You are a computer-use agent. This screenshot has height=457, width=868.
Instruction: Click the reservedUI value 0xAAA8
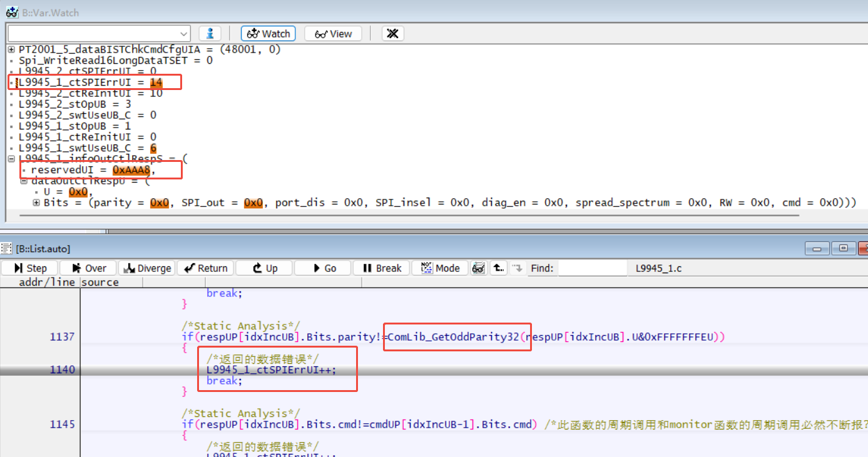coord(131,170)
